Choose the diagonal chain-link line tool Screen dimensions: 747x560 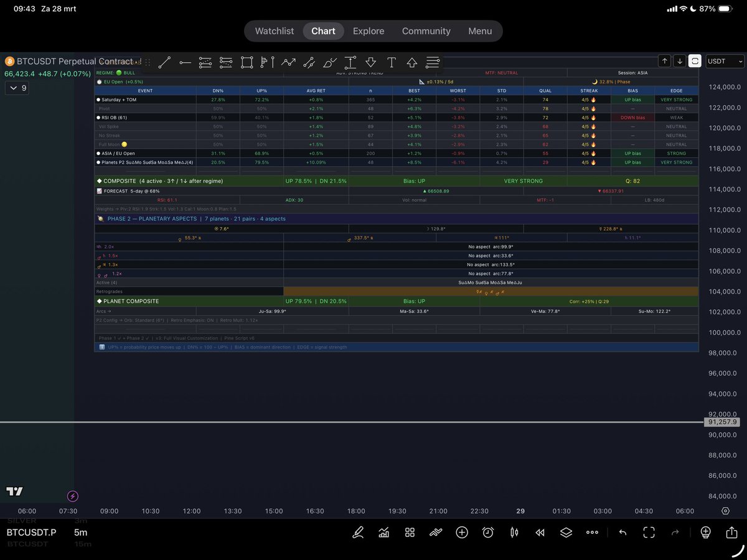click(309, 62)
